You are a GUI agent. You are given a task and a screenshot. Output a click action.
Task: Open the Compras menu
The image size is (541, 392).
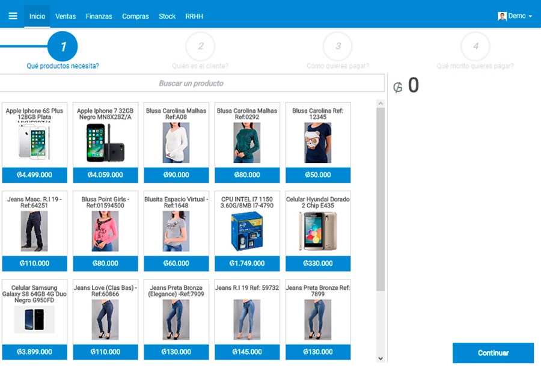136,16
